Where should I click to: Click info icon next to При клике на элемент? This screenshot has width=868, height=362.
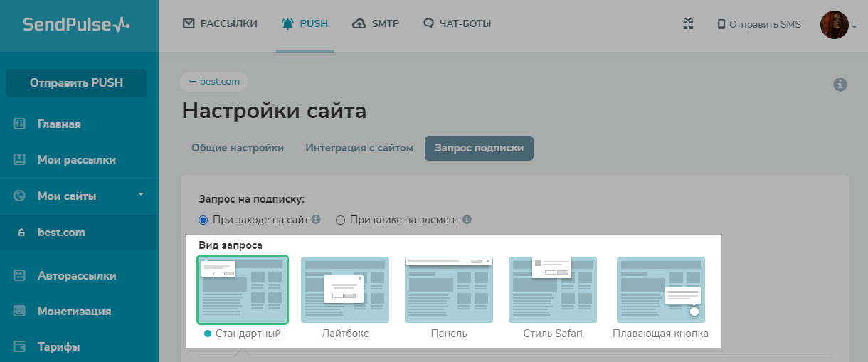[467, 220]
